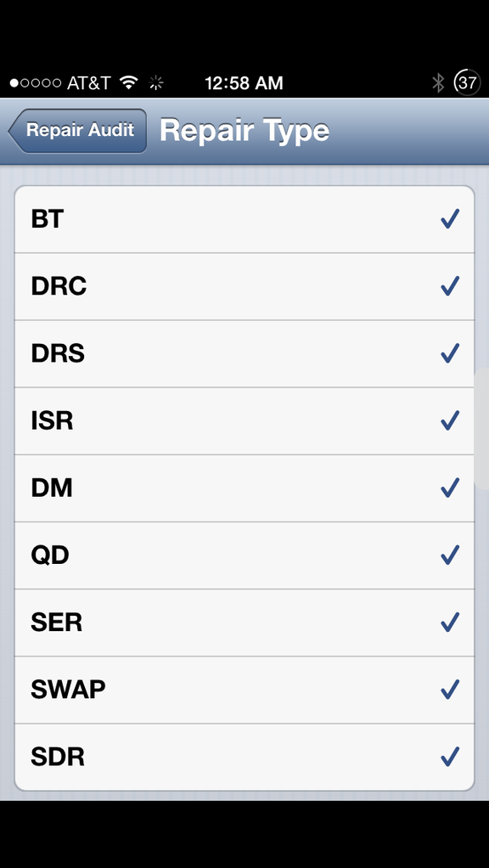Deselect the DRS checkmark
This screenshot has height=868, width=489.
click(x=450, y=353)
